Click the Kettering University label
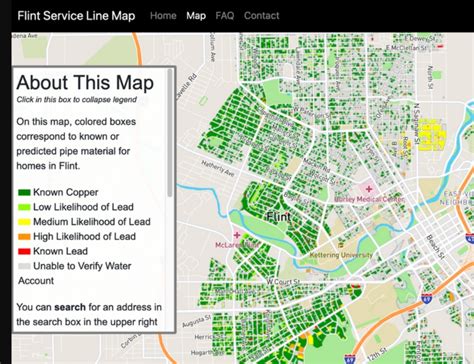Image resolution: width=474 pixels, height=364 pixels. [x=341, y=255]
